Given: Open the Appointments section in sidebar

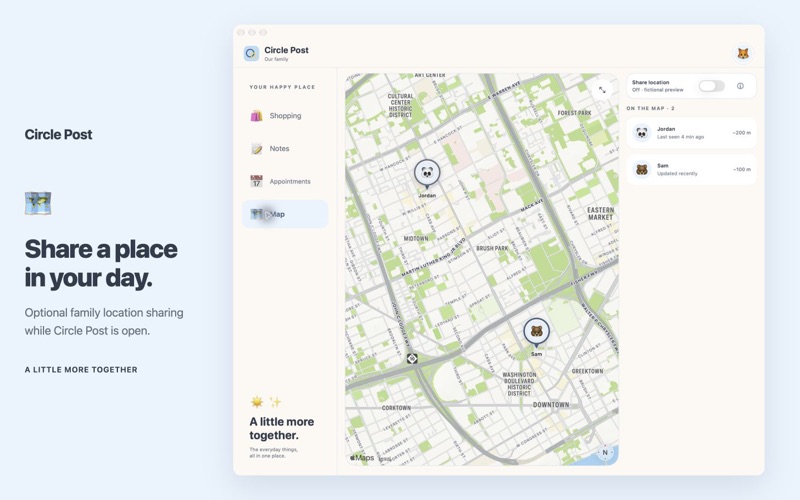Looking at the screenshot, I should [285, 181].
